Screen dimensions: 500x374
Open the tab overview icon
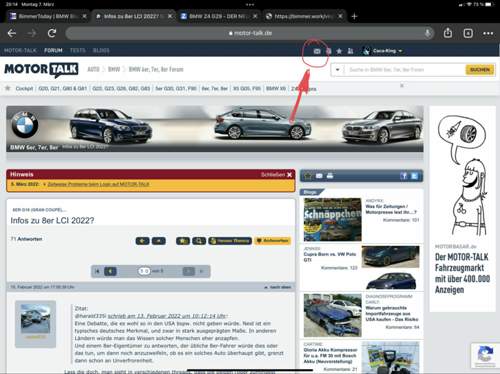coord(468,33)
